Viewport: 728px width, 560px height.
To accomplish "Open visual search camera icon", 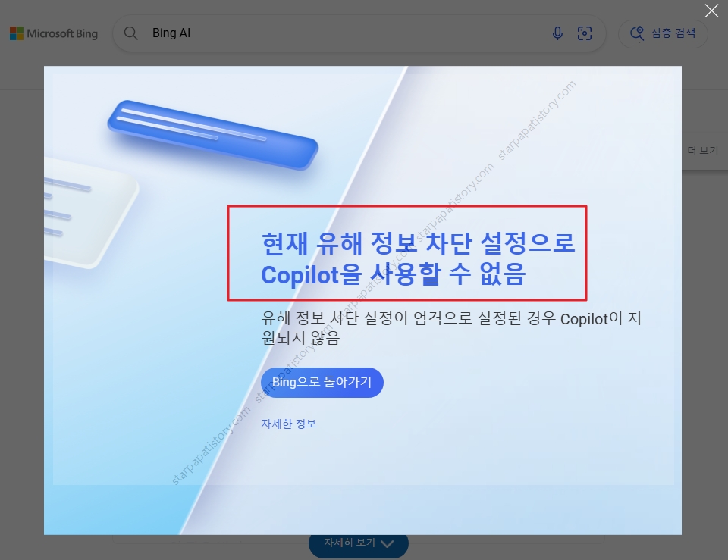I will pos(585,33).
